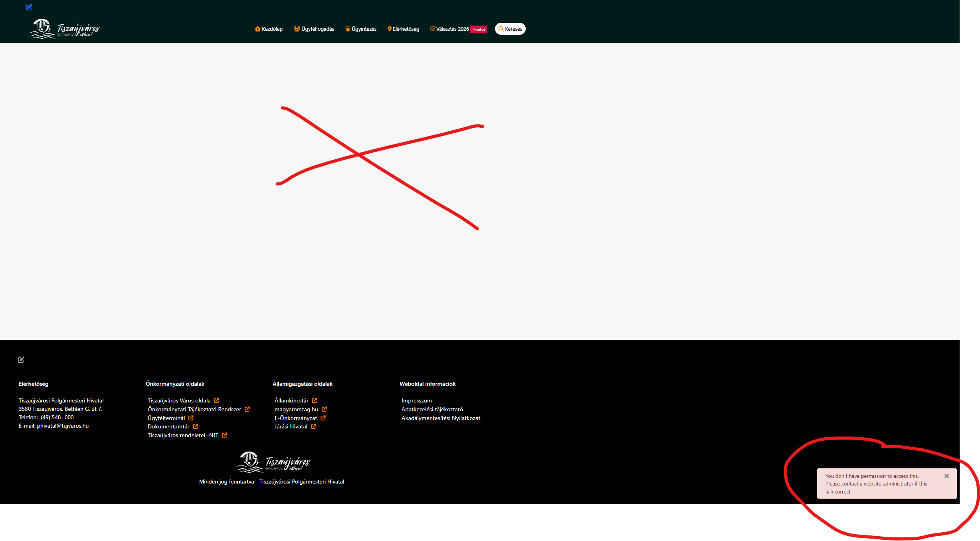Open Adatkezelési tájékoztató link
This screenshot has width=980, height=541.
432,409
